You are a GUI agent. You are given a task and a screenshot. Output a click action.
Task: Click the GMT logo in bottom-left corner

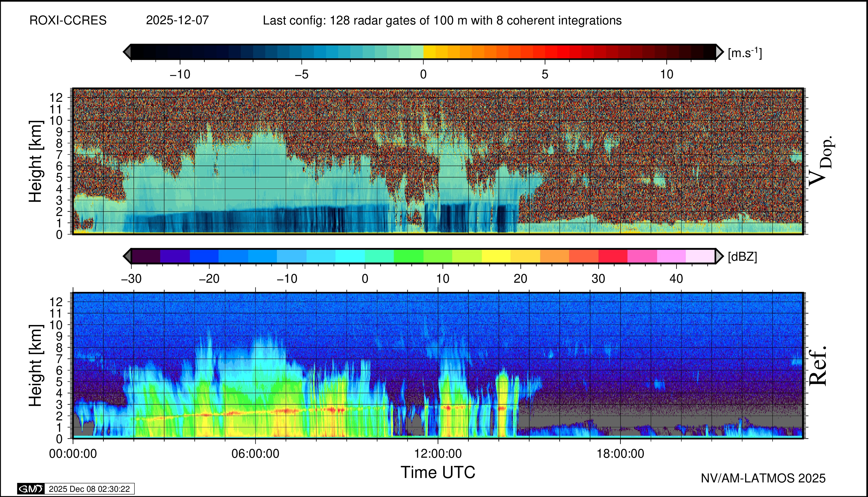31,489
